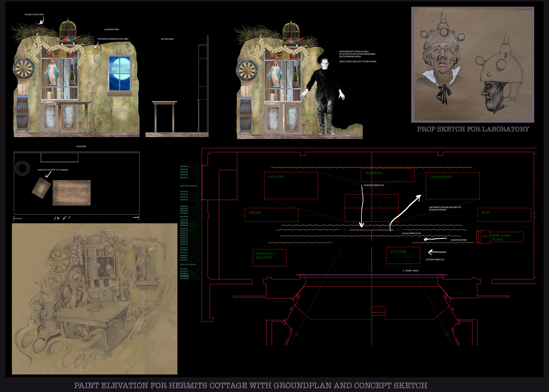This screenshot has width=549, height=392.
Task: Click the 'HALLWAY' label on groundplan
Action: [276, 177]
